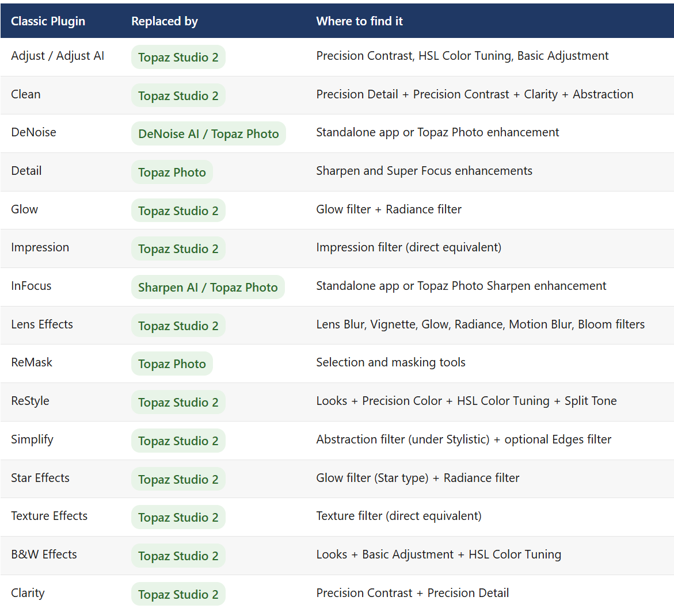Click Topaz Studio 2 badge in ReStyle row
Viewport: 674px width, 616px height.
178,402
